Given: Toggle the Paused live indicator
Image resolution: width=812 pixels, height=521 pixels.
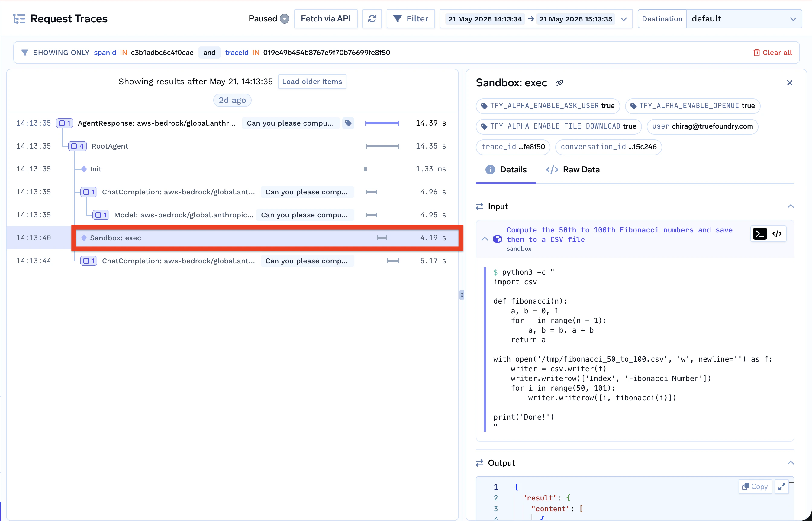Looking at the screenshot, I should point(284,19).
